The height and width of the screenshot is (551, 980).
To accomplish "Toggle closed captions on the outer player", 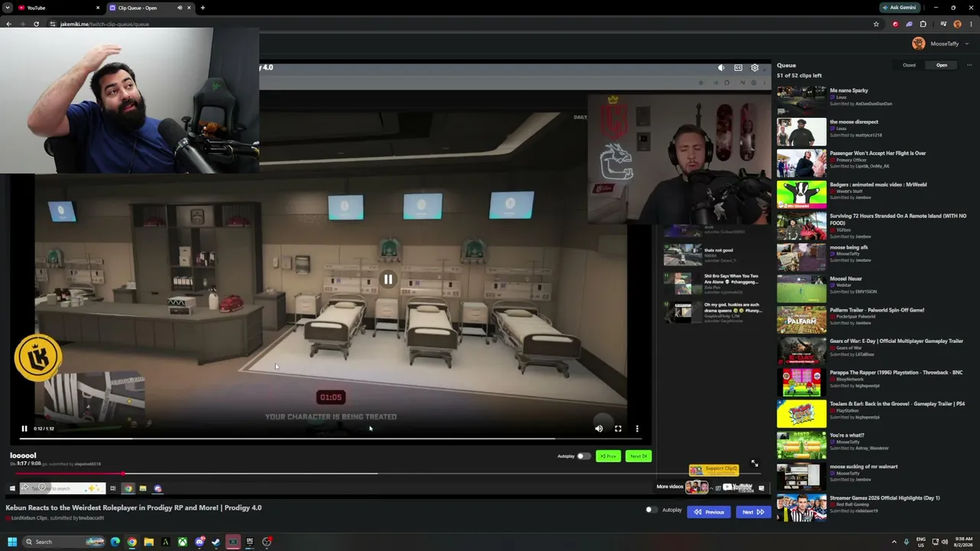I will pos(738,67).
